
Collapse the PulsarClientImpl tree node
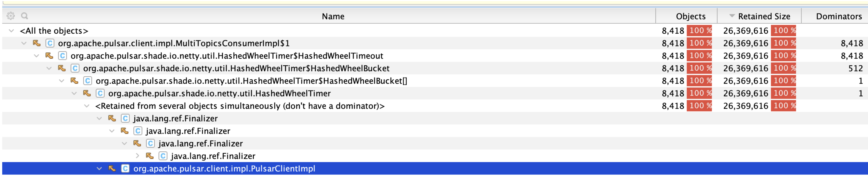tap(99, 168)
